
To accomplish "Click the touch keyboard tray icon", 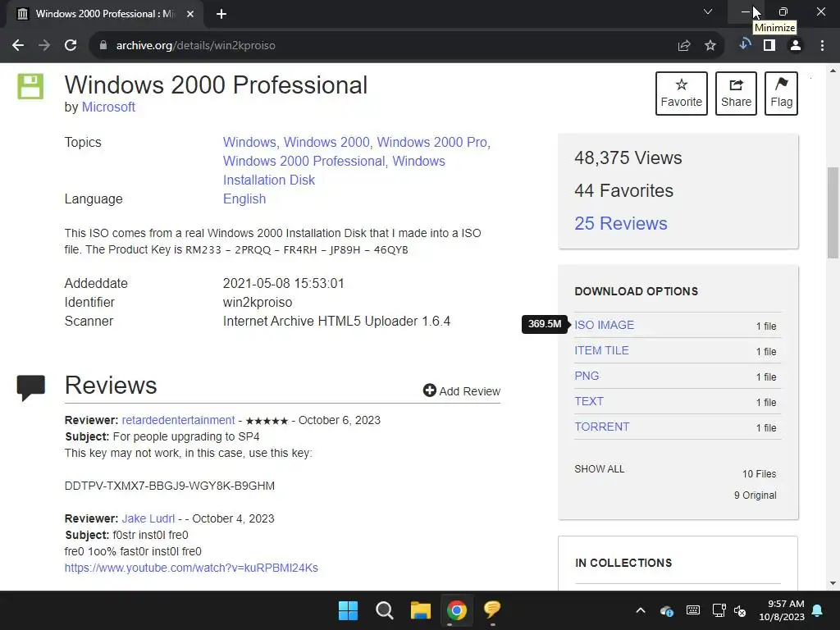I will 692,610.
